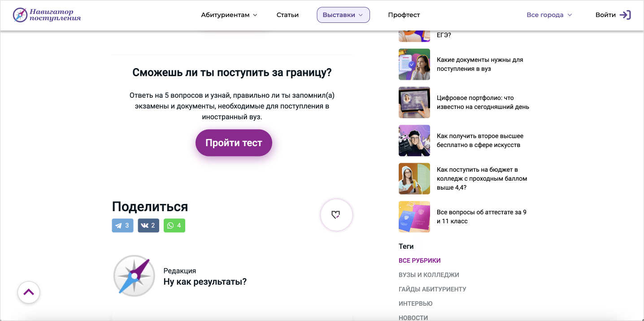Click thumbnail of аттестат за 9 и 11 класс
Viewport: 644px width, 321px height.
[414, 217]
